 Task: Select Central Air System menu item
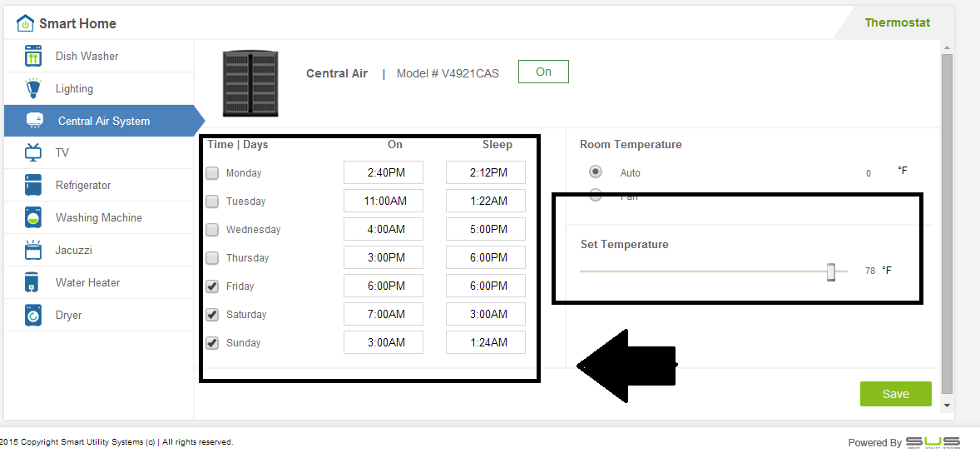coord(103,121)
